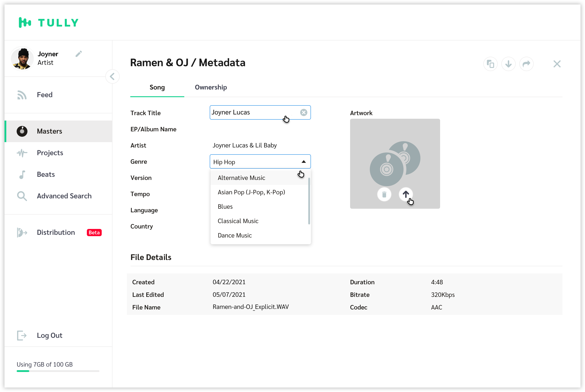Viewport: 585px width, 392px height.
Task: Click the Bitrate value 320Kbps
Action: (443, 295)
